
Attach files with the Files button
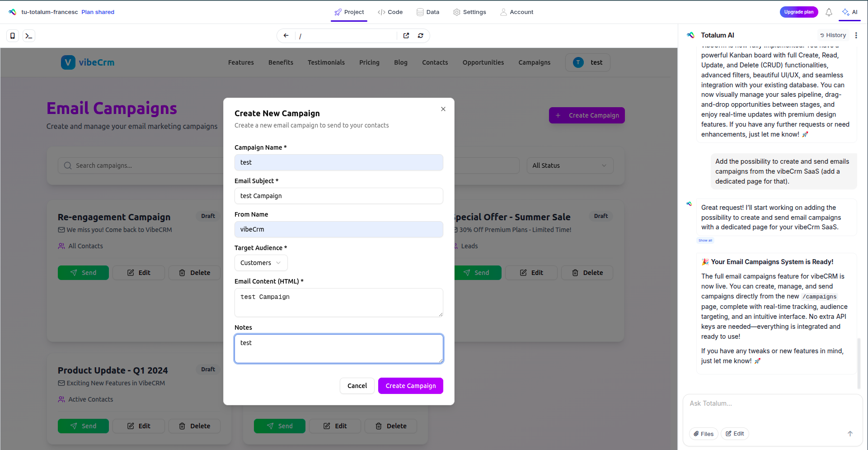(704, 434)
